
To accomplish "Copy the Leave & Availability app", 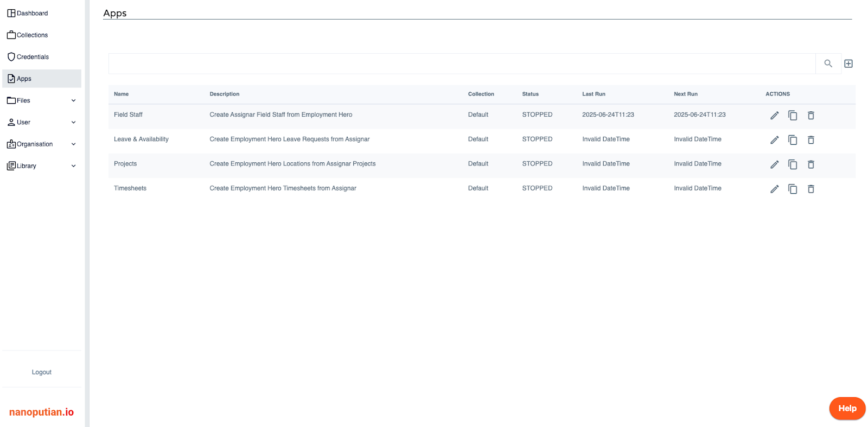I will click(x=793, y=139).
